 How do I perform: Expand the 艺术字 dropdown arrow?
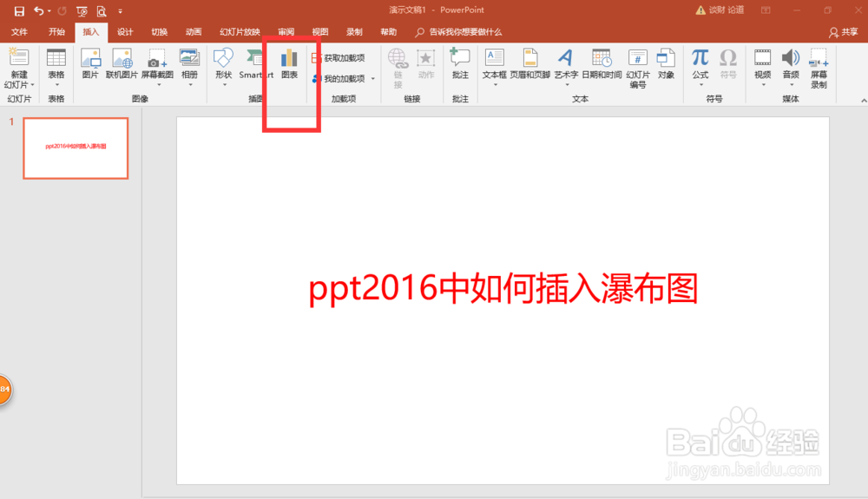566,85
